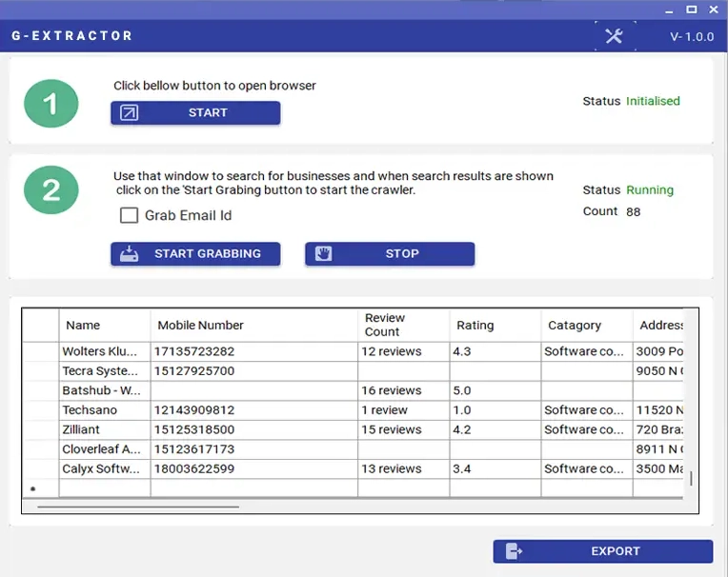Maximize the G-Extractor window
Viewport: 728px width, 577px height.
tap(692, 10)
